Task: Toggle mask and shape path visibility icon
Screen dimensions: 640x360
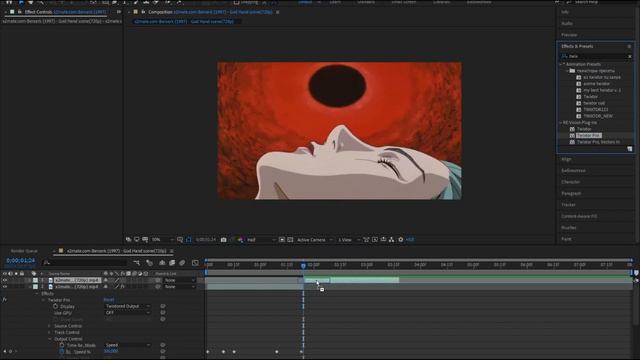Action: (x=189, y=240)
